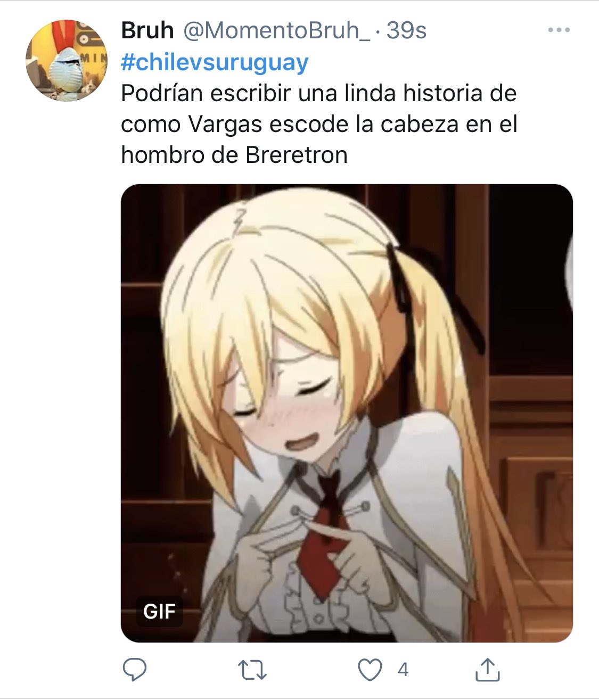Open the three-dot more options menu
Viewport: 599px width, 700px height.
pos(559,30)
